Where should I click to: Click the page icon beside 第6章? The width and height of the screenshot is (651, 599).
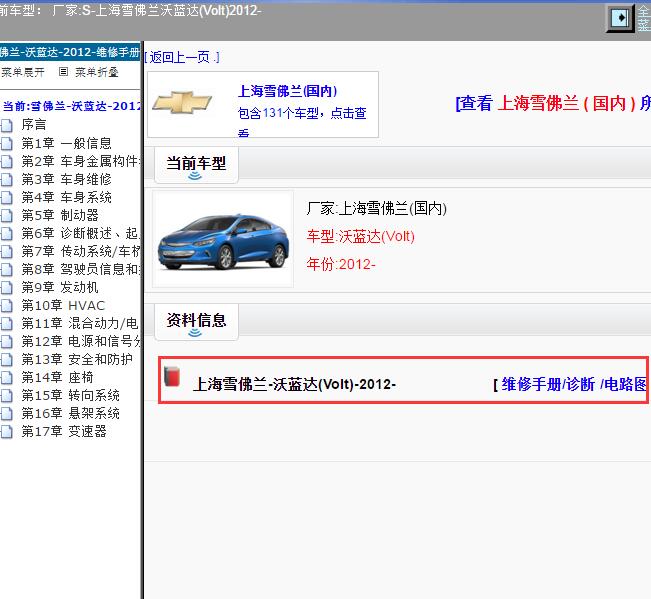point(7,233)
